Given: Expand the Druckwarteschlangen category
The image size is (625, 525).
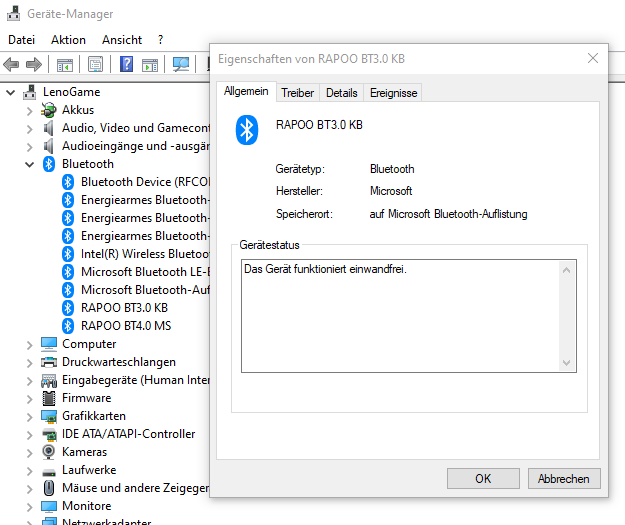Looking at the screenshot, I should [x=29, y=363].
